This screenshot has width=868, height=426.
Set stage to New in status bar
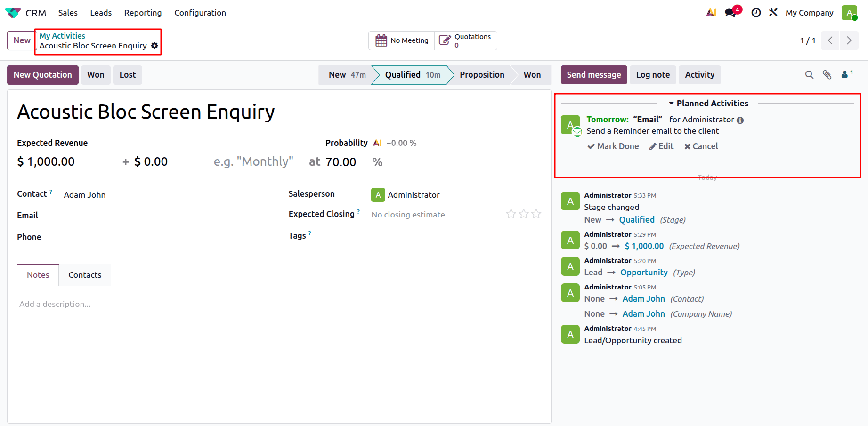pos(347,75)
